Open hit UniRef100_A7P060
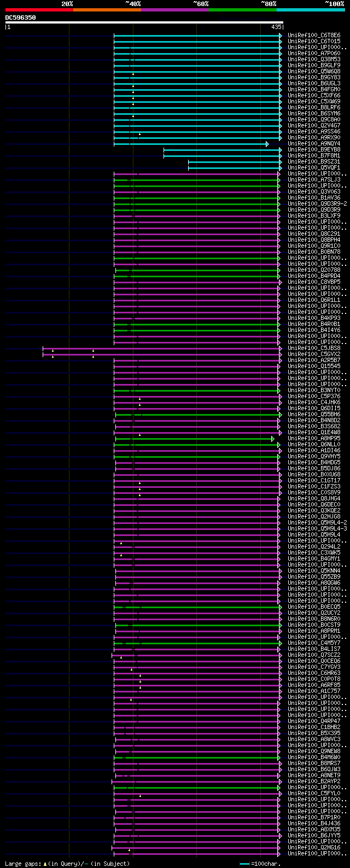Screen dimensions: 350x868 pyautogui.click(x=314, y=54)
